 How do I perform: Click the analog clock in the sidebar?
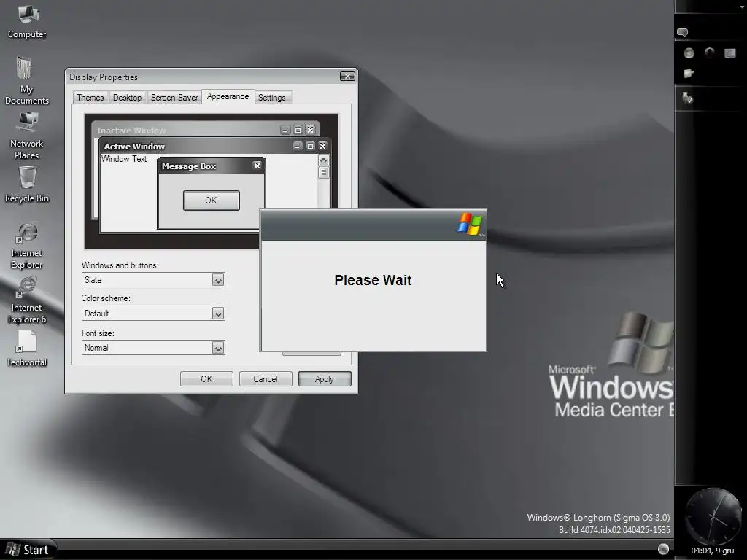point(713,516)
